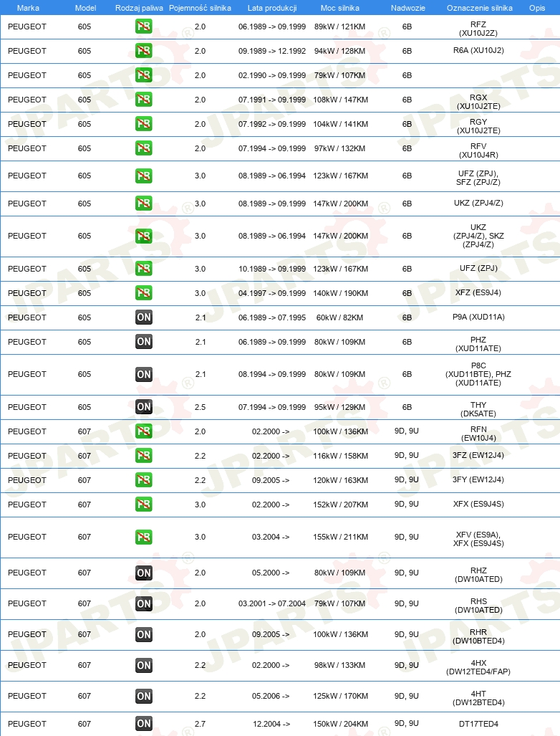Click the Opis column header

pyautogui.click(x=537, y=8)
